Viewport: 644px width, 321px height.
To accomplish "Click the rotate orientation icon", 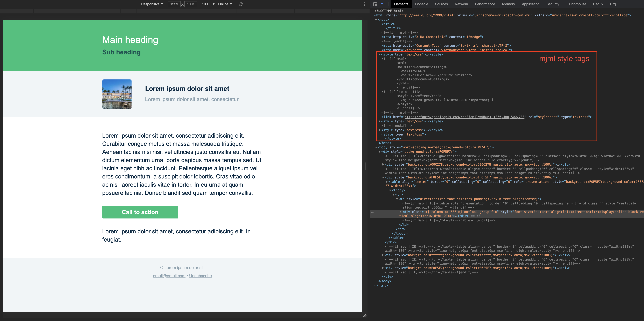I will [x=240, y=4].
